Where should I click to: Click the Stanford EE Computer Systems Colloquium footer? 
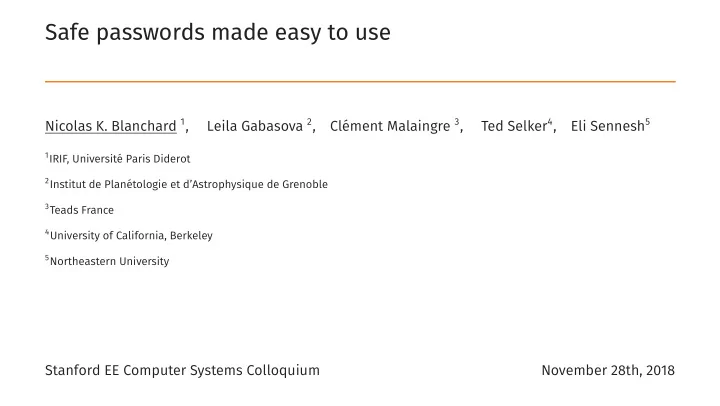tap(182, 370)
